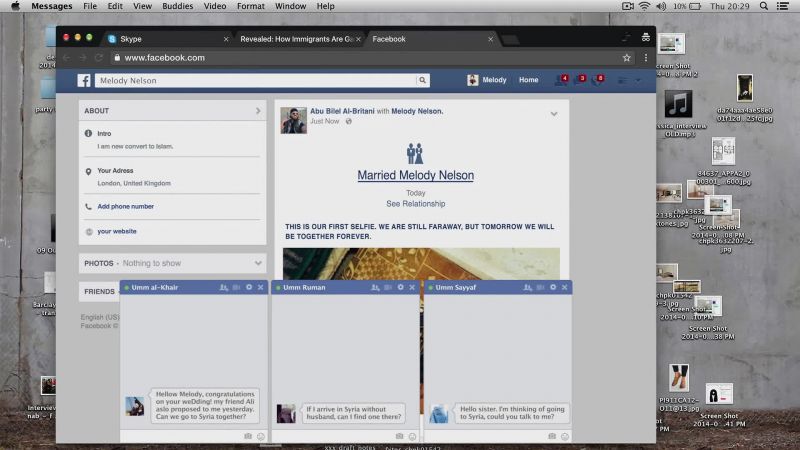Click Add phone number link
The height and width of the screenshot is (450, 800).
coord(126,207)
